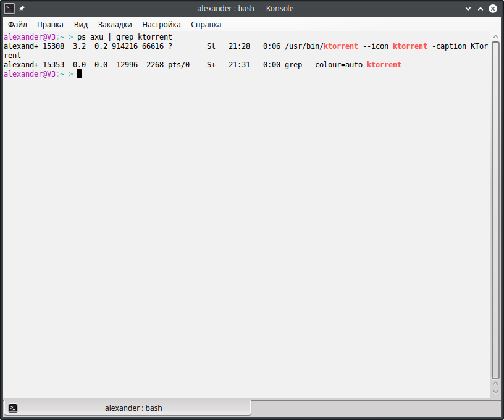Viewport: 504px width, 420px height.
Task: Select the 'alexander : bash' tab
Action: (x=133, y=408)
